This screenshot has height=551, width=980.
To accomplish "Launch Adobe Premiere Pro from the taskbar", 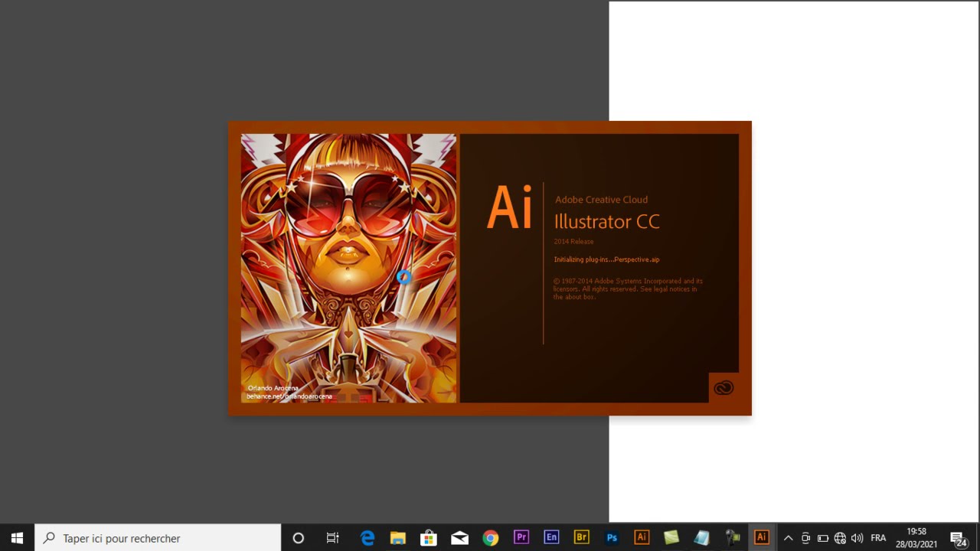I will pyautogui.click(x=521, y=538).
